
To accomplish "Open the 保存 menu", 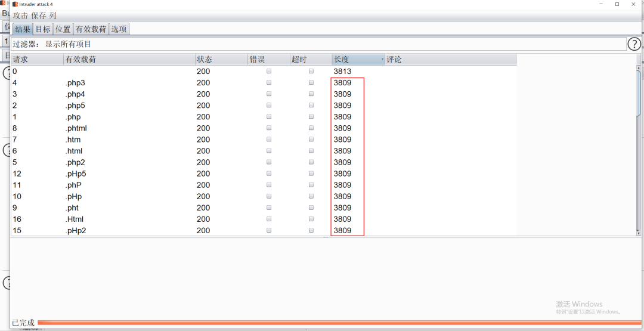I will coord(38,16).
